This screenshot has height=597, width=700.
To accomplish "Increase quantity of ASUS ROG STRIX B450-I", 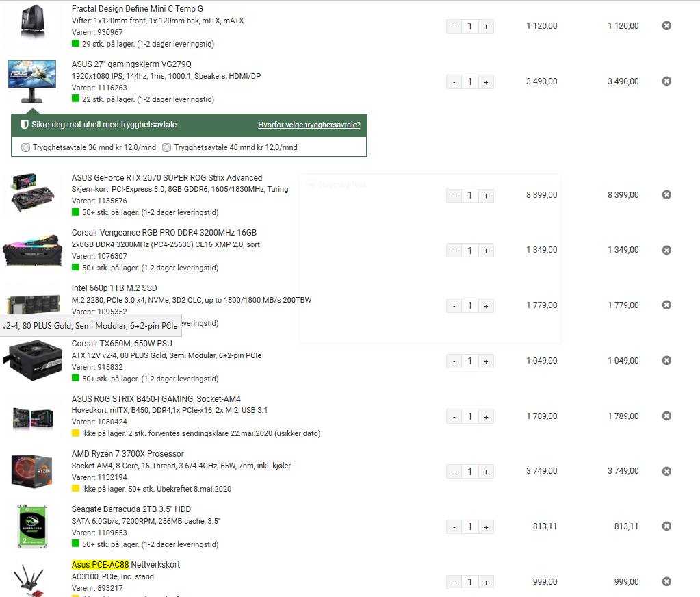I will (486, 417).
